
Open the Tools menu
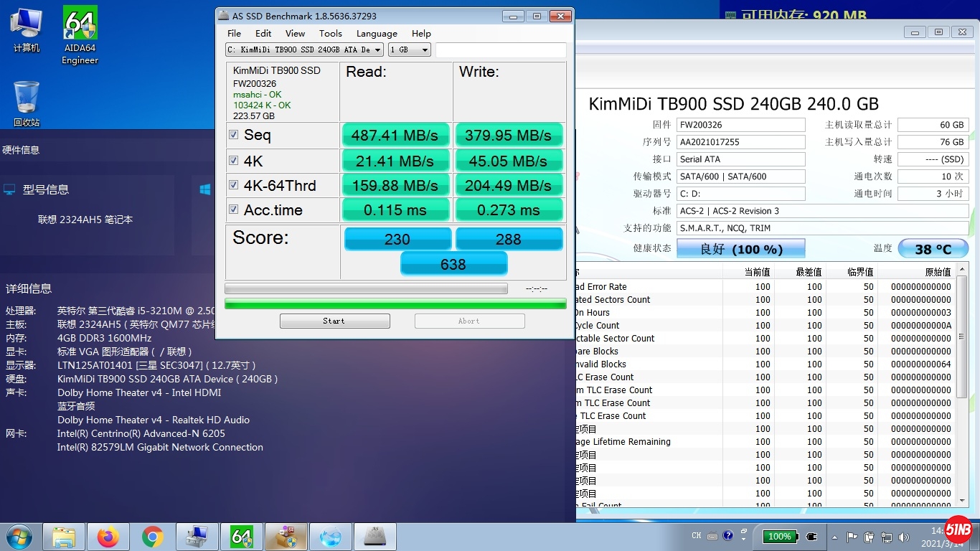tap(330, 33)
